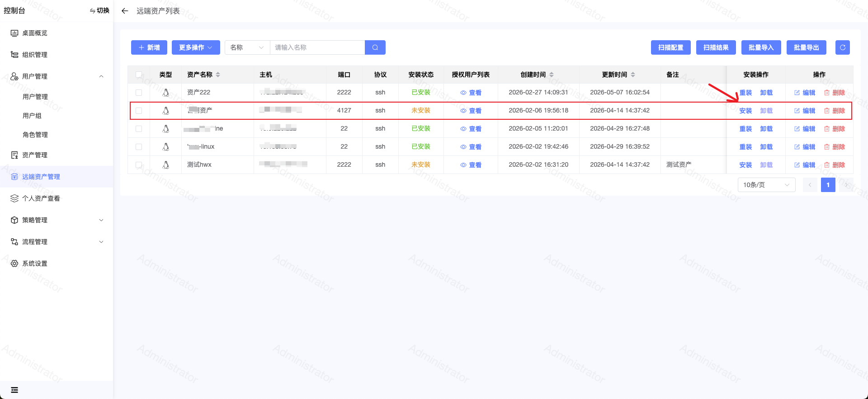Click 安装 for port 4127 asset
The width and height of the screenshot is (868, 399).
click(745, 111)
